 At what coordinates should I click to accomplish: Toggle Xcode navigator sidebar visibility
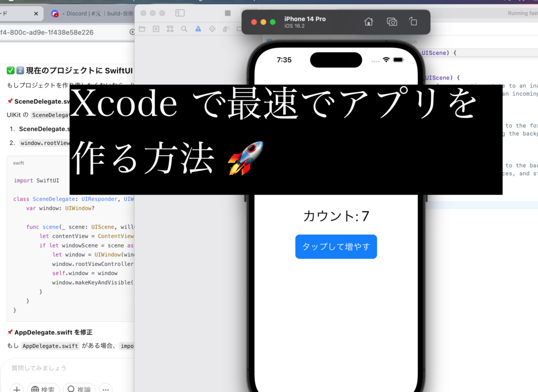(180, 13)
